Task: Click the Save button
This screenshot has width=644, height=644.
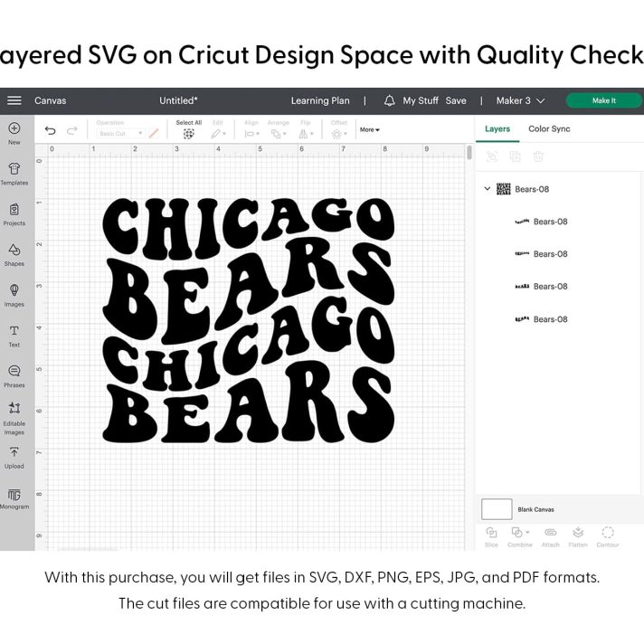Action: (456, 100)
